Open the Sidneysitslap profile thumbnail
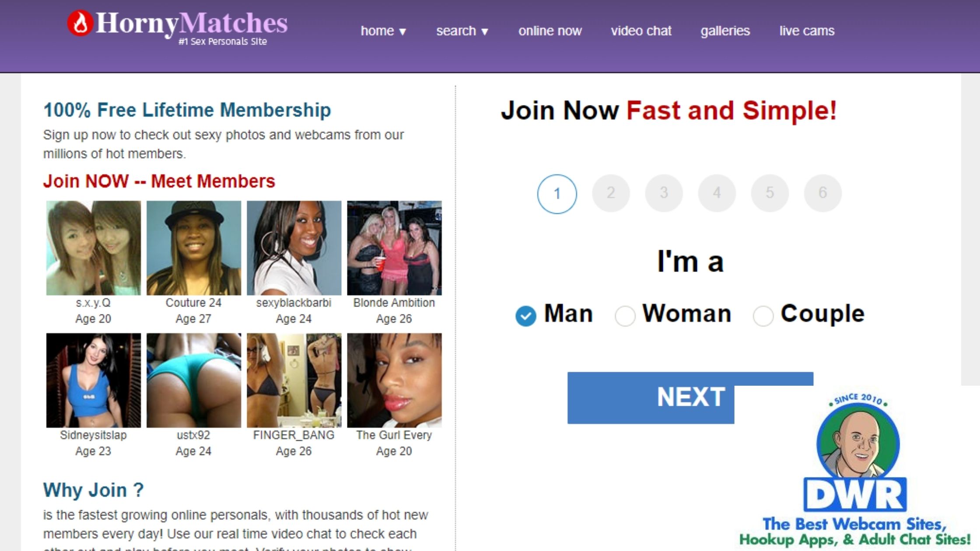 [93, 380]
